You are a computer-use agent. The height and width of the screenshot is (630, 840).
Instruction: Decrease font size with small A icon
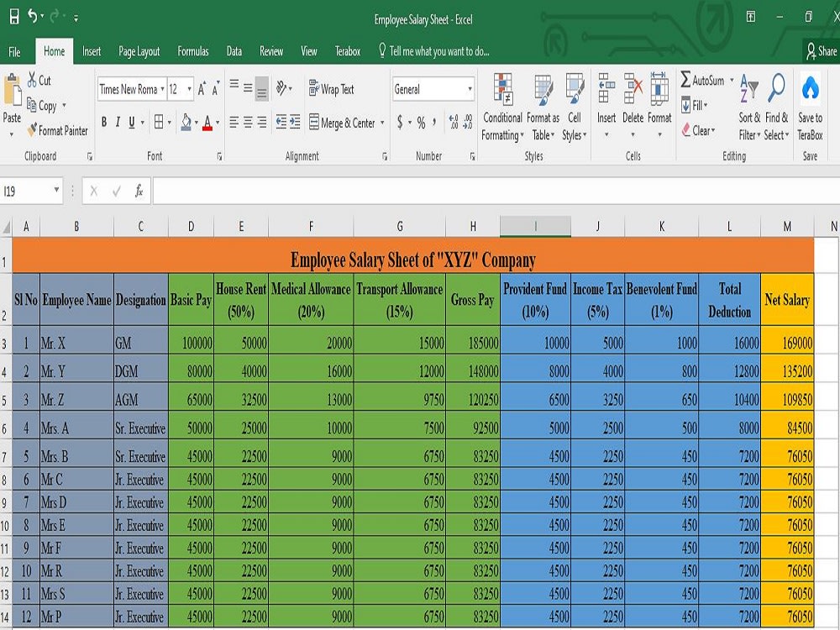(x=215, y=89)
